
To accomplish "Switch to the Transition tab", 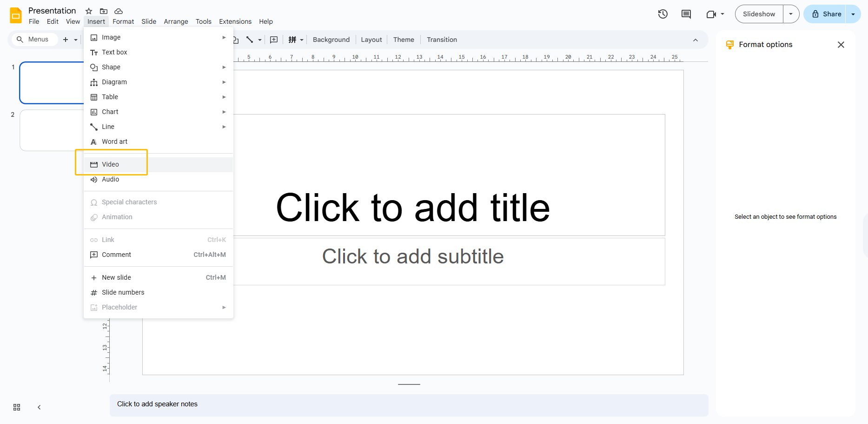I will tap(441, 40).
